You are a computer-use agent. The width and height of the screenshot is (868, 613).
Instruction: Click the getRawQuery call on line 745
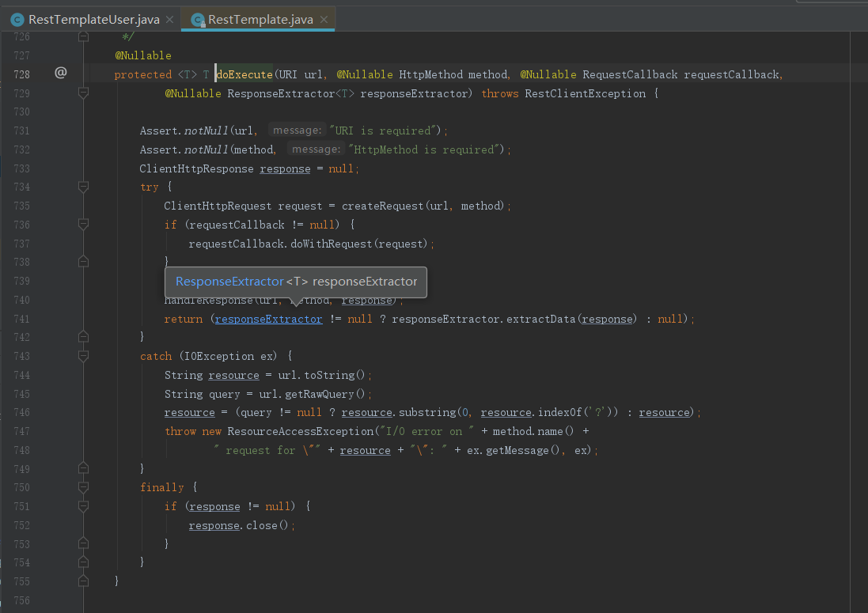[x=320, y=395]
